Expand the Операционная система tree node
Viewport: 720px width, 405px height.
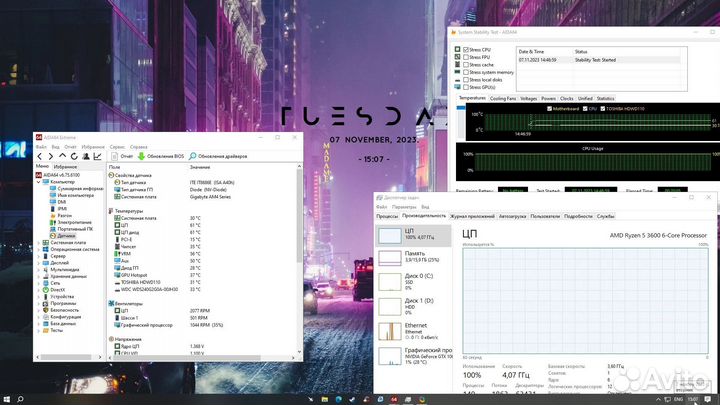click(39, 249)
